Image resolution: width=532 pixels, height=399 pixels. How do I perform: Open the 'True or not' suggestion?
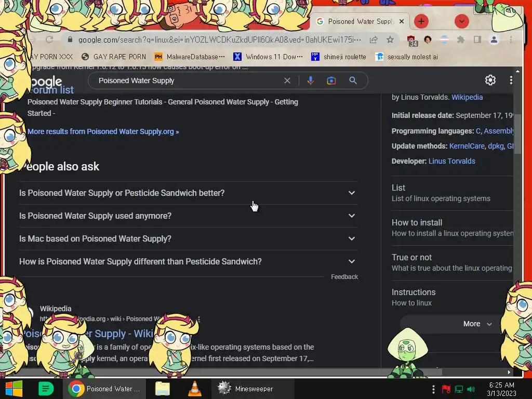453,262
